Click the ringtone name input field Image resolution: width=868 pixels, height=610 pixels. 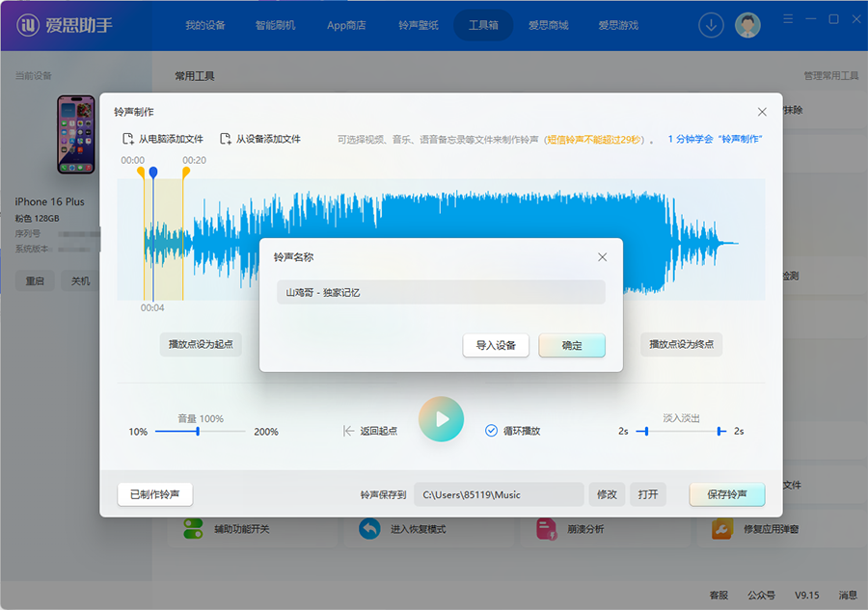(x=441, y=292)
